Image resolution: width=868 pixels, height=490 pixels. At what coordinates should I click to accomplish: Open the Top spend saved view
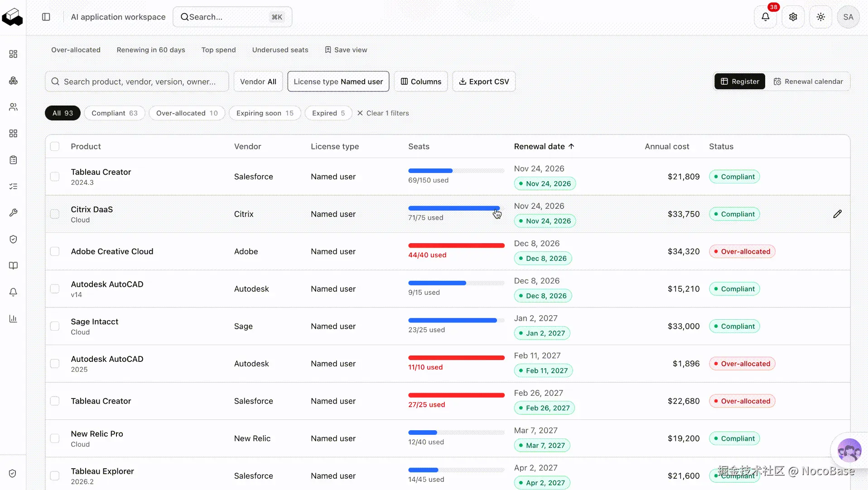[x=218, y=50]
